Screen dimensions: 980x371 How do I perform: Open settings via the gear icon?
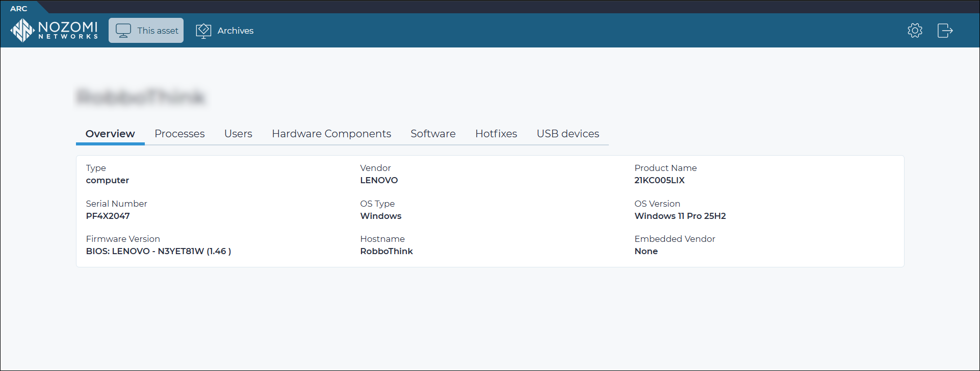point(915,31)
